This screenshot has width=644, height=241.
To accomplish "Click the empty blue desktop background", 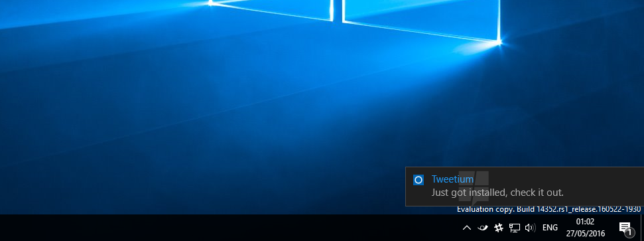I will tap(164, 123).
